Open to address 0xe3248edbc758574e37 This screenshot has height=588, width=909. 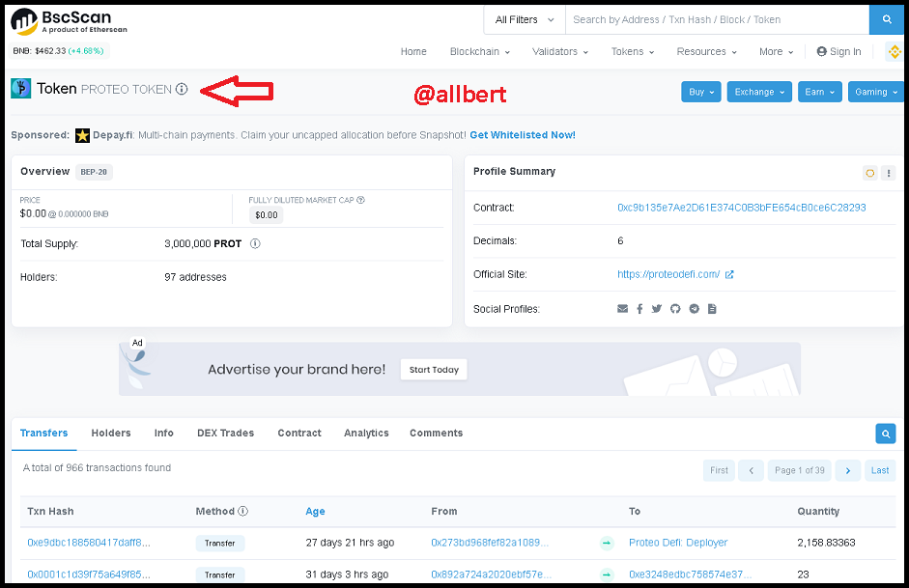(x=690, y=574)
